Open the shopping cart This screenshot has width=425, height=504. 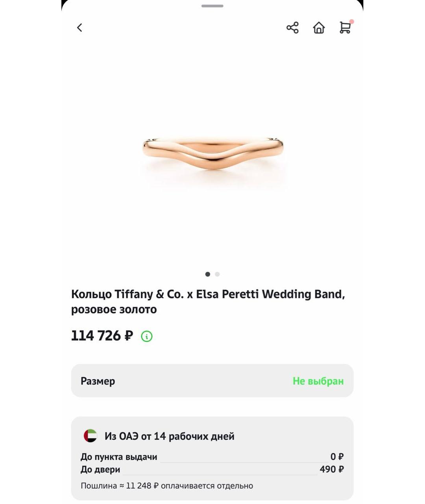345,28
